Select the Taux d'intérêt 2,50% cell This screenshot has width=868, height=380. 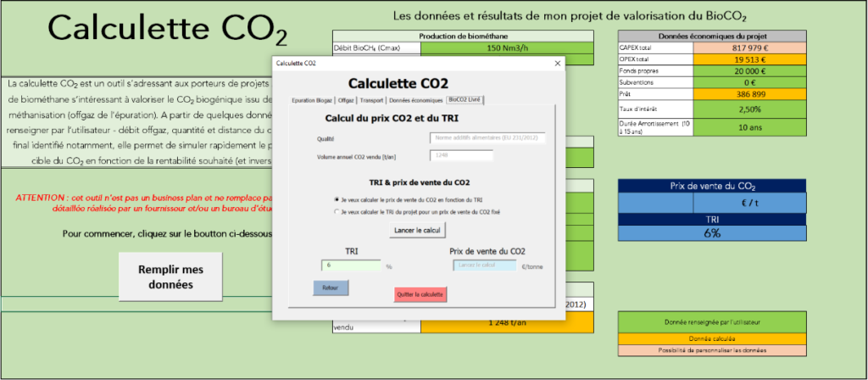750,109
